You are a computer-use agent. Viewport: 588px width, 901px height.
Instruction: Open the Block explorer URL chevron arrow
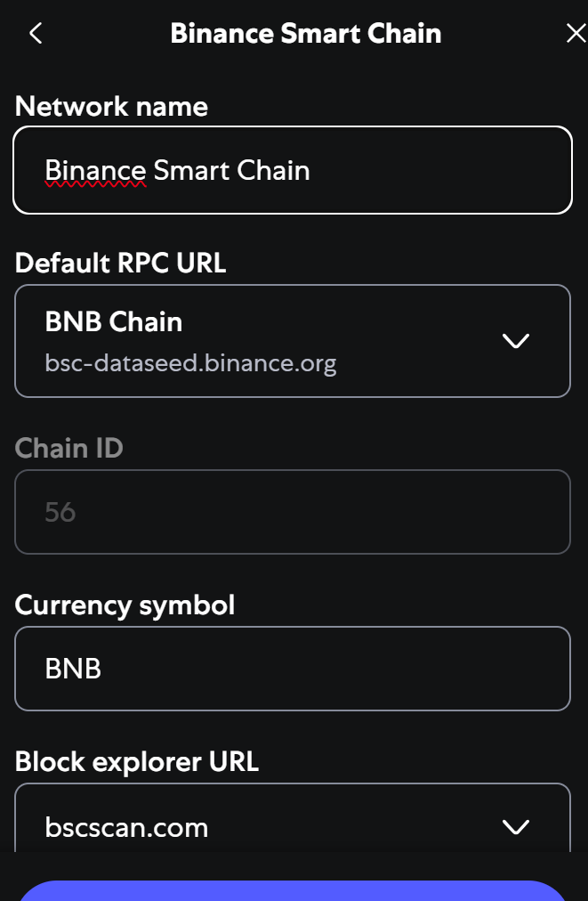coord(516,827)
